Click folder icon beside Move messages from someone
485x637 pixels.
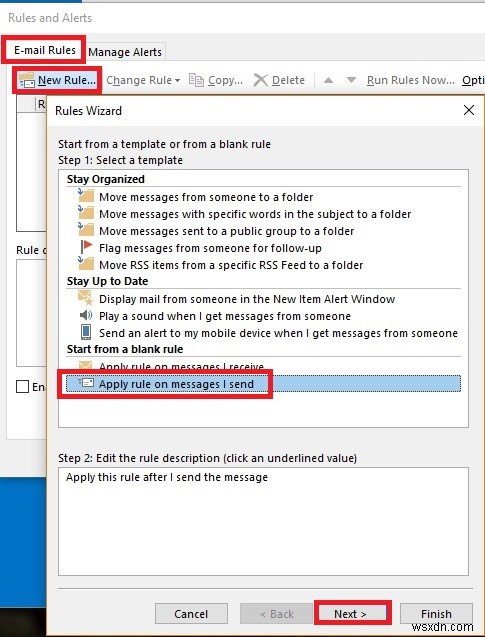tap(86, 196)
